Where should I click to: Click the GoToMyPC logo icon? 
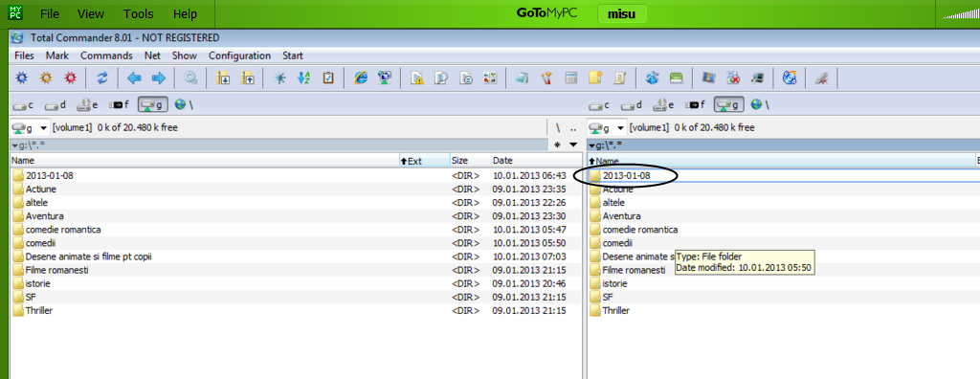pos(15,11)
